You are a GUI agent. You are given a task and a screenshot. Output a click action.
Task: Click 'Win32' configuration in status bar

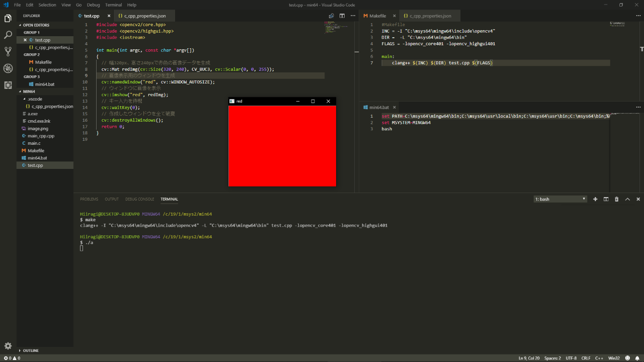(614, 358)
